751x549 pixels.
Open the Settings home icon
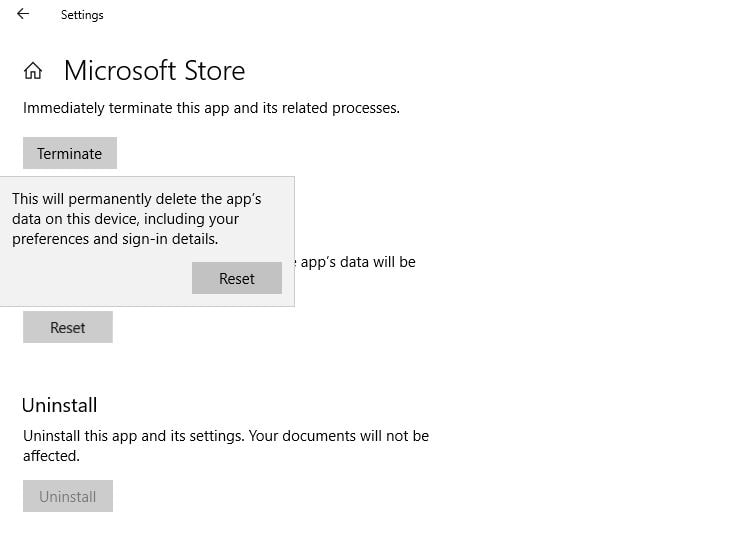(33, 71)
